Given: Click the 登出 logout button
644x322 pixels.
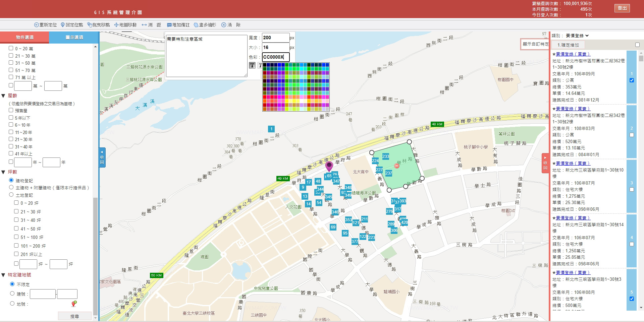Looking at the screenshot, I should point(622,8).
